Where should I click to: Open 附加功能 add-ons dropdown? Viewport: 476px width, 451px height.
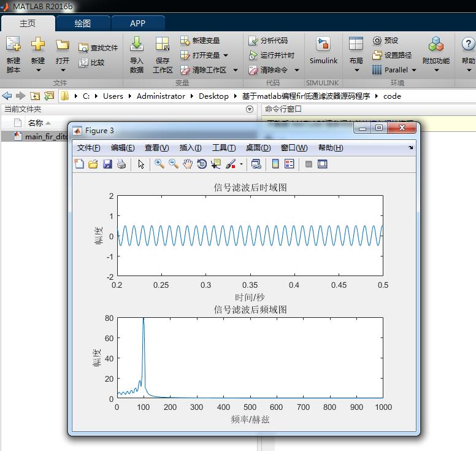[436, 55]
